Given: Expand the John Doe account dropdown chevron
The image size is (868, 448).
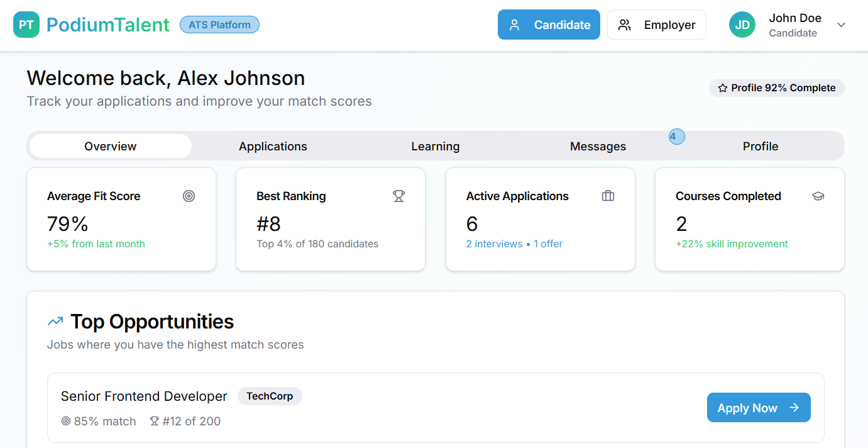Looking at the screenshot, I should tap(841, 25).
